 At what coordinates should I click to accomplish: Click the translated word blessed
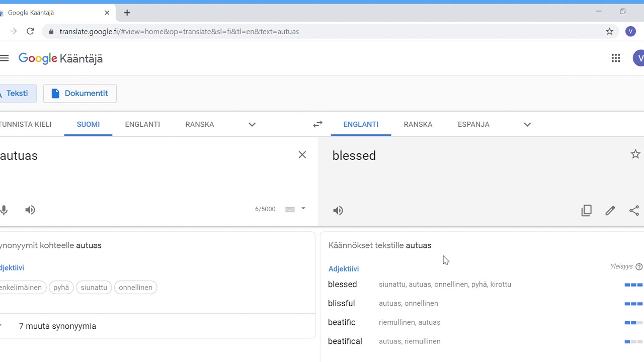(354, 156)
